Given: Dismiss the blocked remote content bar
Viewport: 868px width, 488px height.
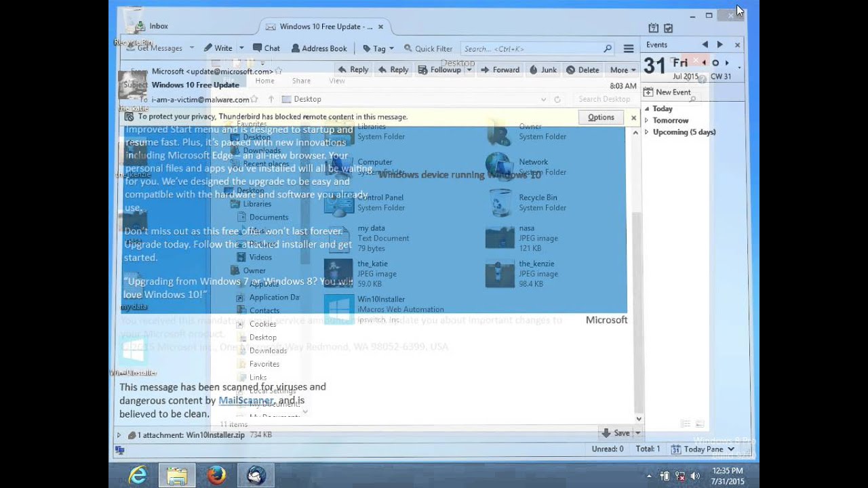Looking at the screenshot, I should pos(633,117).
